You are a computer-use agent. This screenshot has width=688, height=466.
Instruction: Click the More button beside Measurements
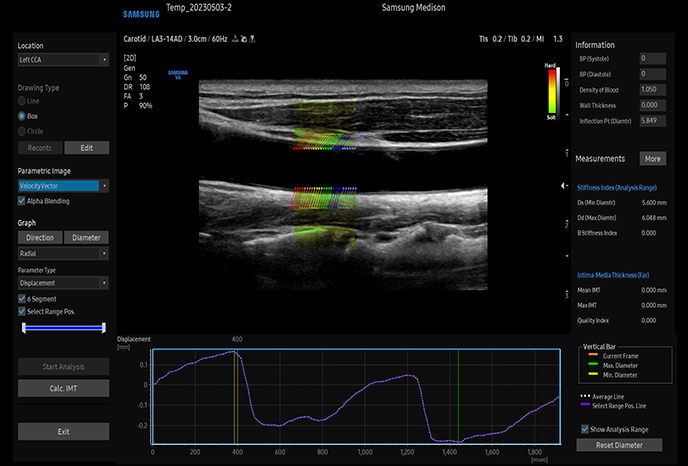[x=652, y=158]
